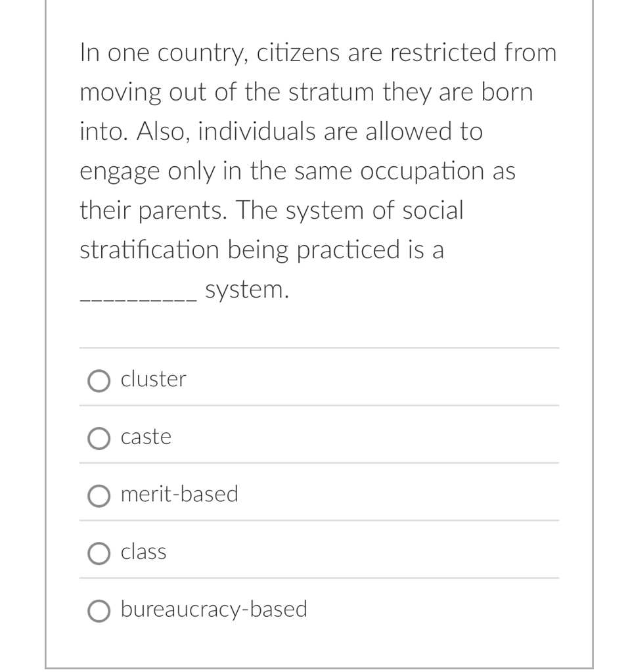Click the "class" answer label text

(144, 552)
